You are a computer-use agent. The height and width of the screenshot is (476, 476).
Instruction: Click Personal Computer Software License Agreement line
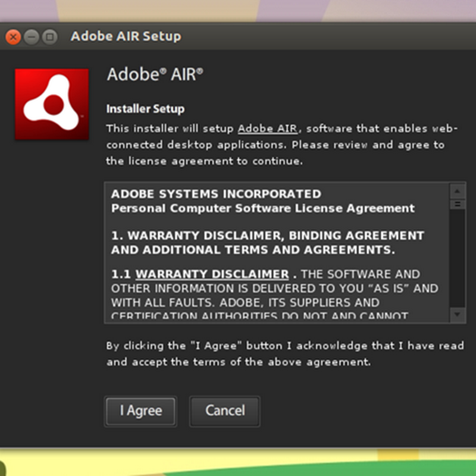point(263,208)
